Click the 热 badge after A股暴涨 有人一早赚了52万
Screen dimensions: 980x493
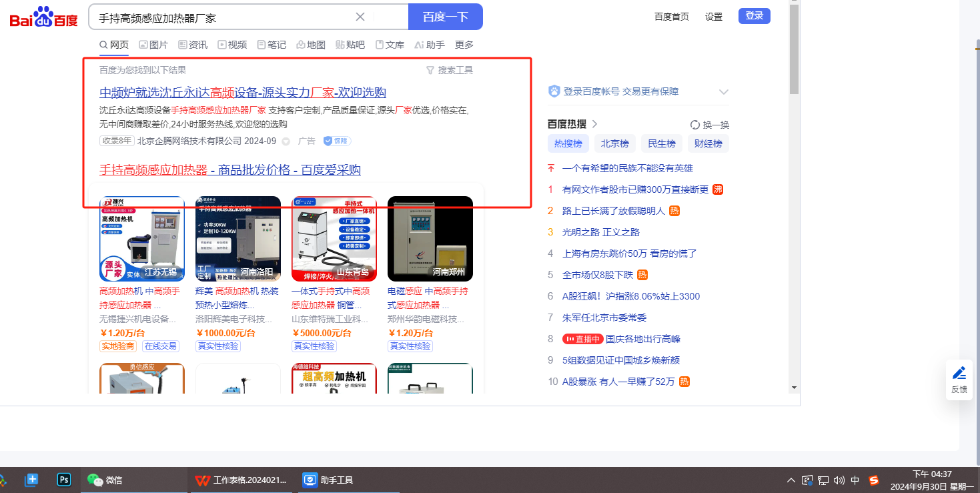[684, 382]
